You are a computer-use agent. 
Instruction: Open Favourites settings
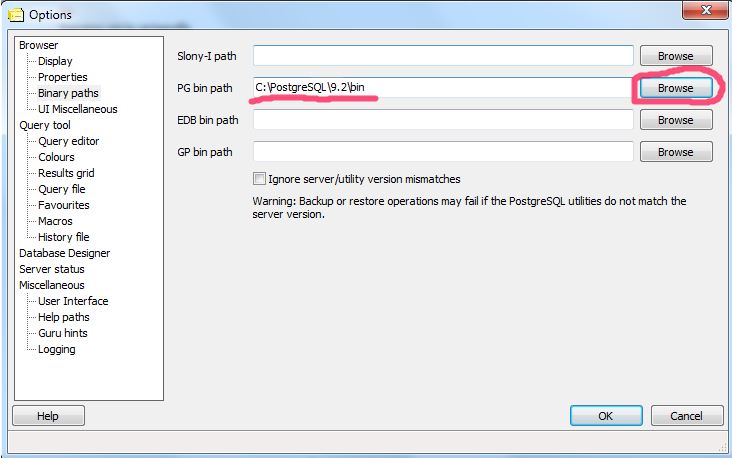63,205
